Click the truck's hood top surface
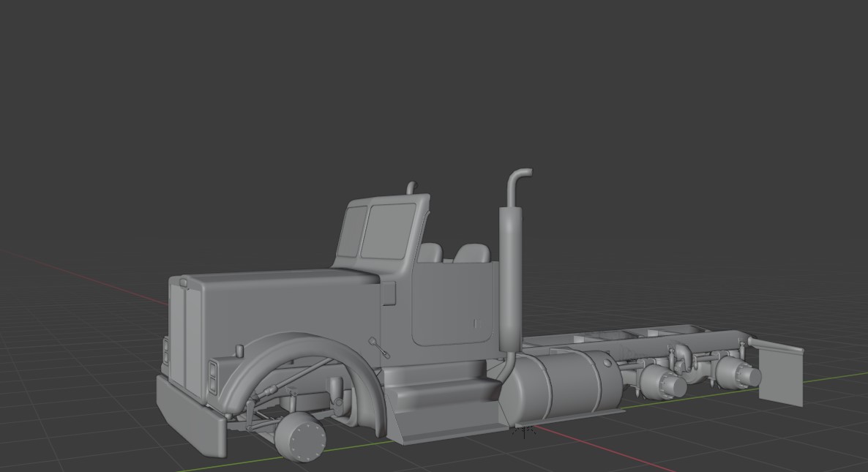The image size is (868, 472). click(283, 278)
